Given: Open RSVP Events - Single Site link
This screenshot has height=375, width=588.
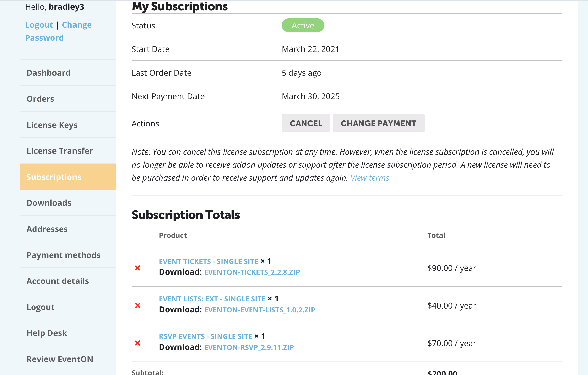Looking at the screenshot, I should (x=205, y=336).
